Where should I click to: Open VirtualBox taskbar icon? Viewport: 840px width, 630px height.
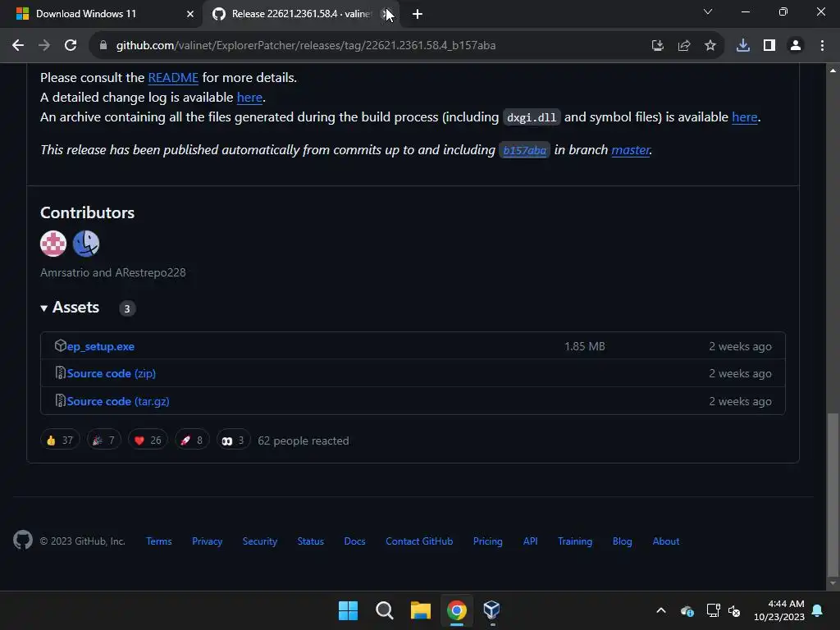[492, 610]
